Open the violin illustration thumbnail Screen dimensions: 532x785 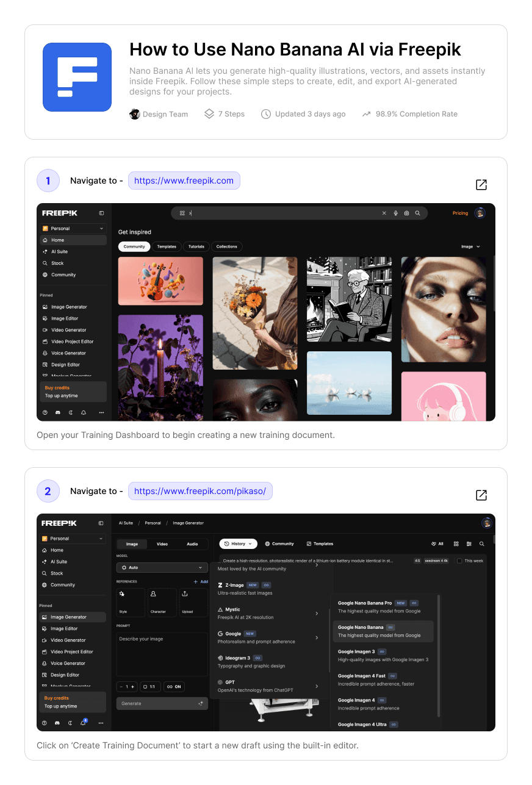(160, 281)
